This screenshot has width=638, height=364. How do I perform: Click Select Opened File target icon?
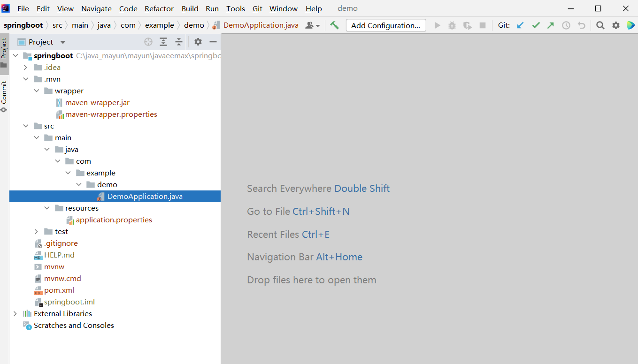(148, 42)
